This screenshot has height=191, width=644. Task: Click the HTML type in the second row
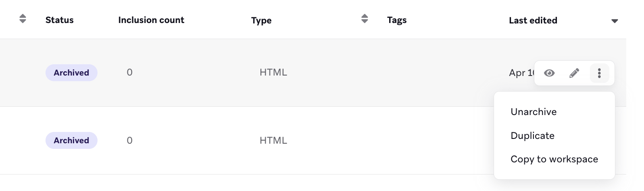(x=273, y=141)
